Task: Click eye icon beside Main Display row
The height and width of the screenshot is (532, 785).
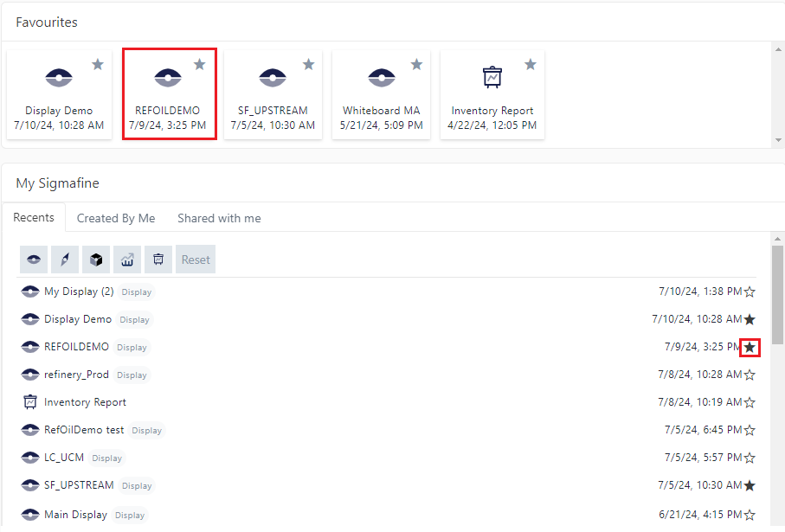Action: pos(30,515)
